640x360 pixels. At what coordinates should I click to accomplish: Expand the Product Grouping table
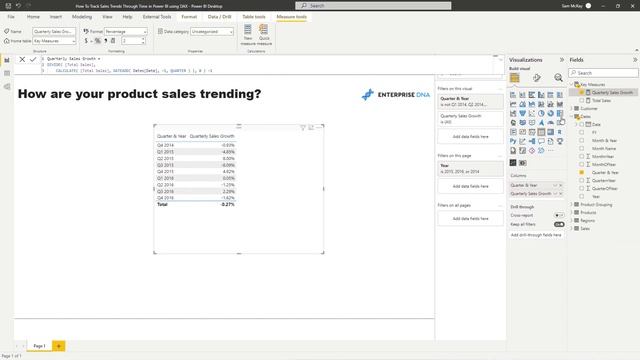coord(572,204)
